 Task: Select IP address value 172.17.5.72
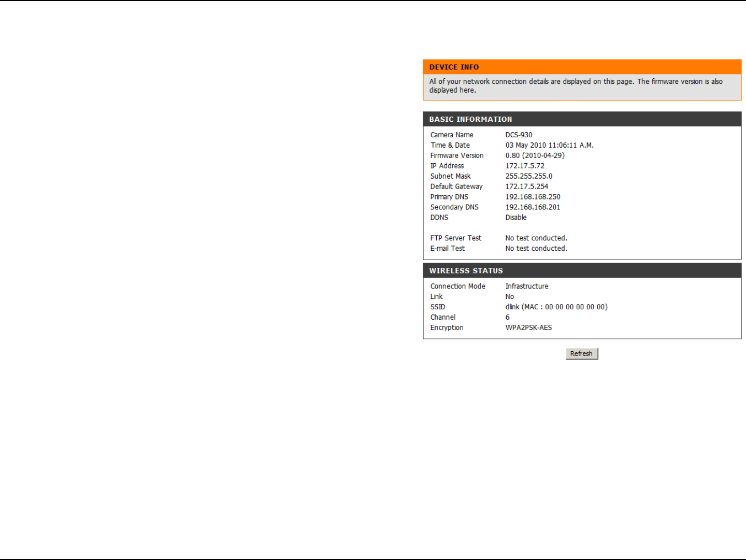tap(525, 166)
